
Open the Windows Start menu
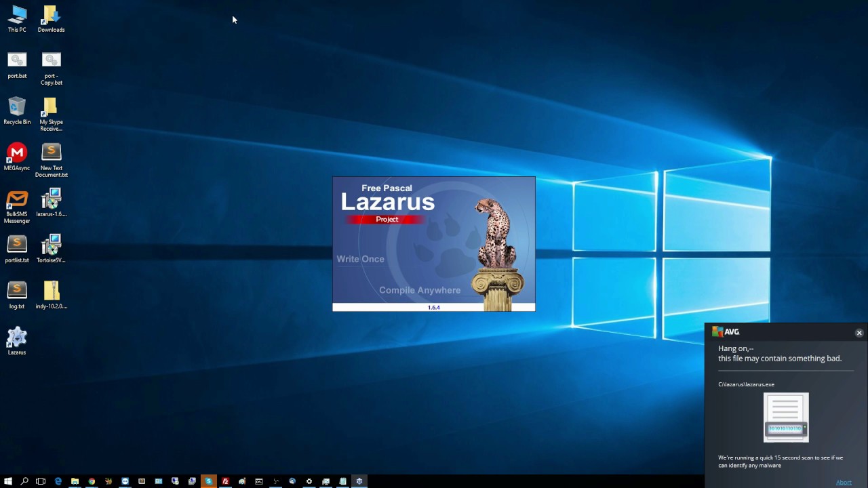[x=8, y=481]
